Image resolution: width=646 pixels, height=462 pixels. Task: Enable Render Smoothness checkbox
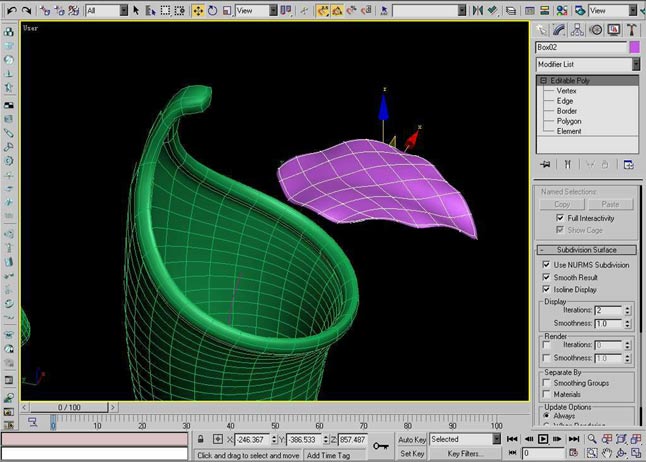tap(546, 358)
